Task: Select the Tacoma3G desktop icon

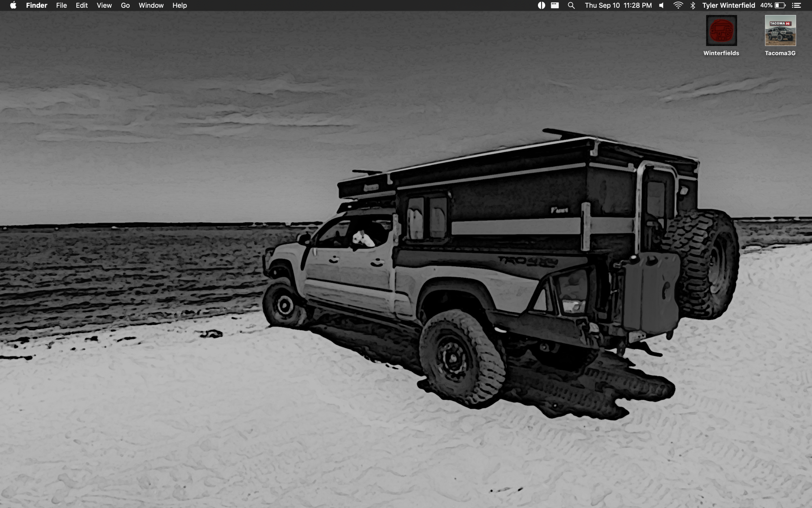Action: [780, 30]
